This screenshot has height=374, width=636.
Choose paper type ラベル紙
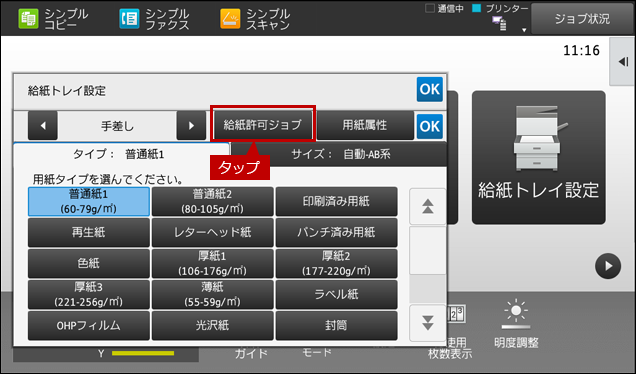(x=336, y=294)
